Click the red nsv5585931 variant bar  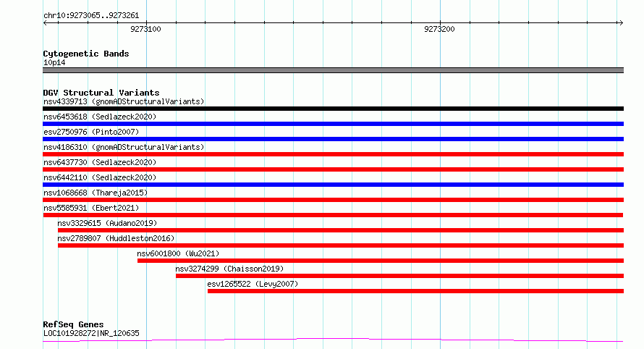333,215
